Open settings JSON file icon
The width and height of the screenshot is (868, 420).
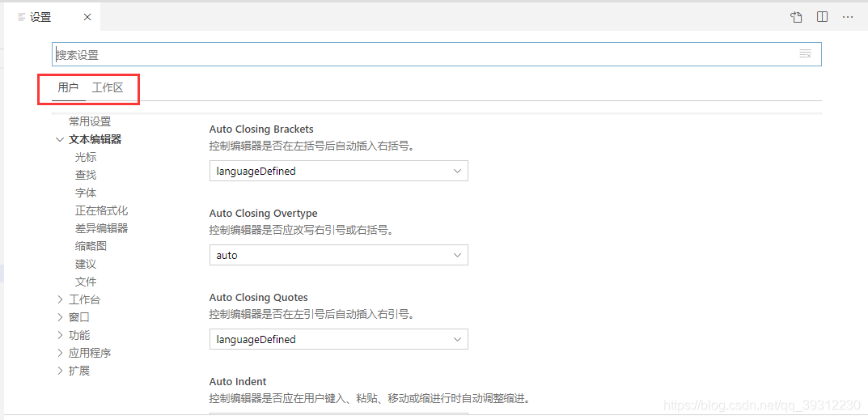click(796, 17)
